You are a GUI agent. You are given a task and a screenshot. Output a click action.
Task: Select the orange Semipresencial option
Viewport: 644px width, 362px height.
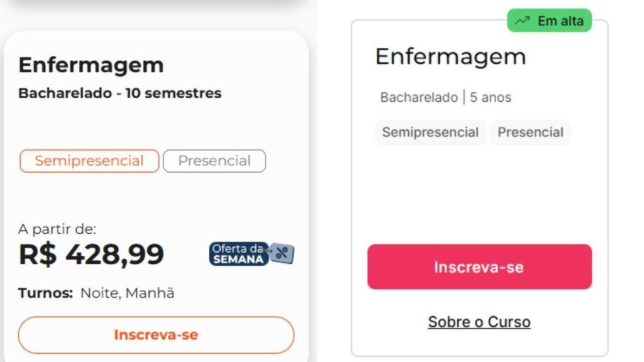point(89,161)
